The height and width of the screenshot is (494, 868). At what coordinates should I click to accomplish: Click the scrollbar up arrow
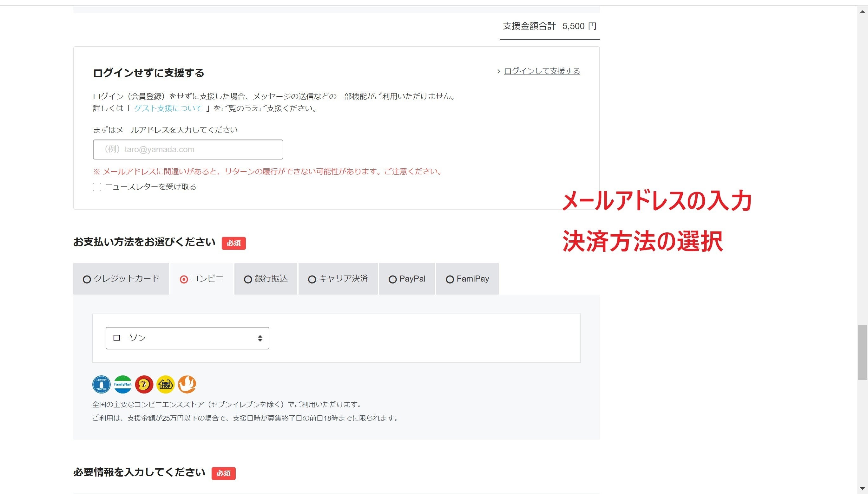862,11
